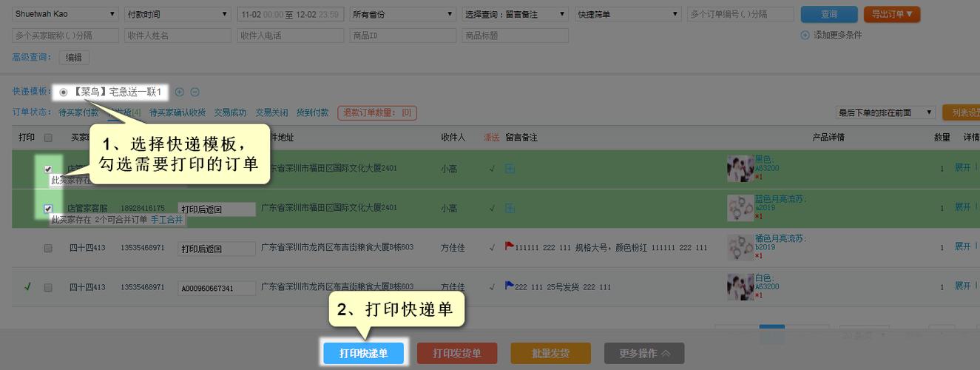Open the 选择查询：留言备注 dropdown
The height and width of the screenshot is (370, 980).
[x=515, y=14]
